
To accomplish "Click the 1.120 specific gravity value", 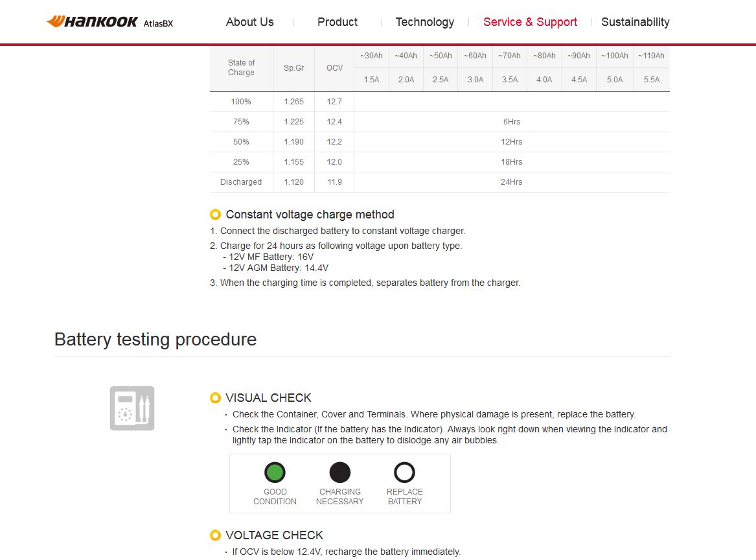I will tap(293, 182).
